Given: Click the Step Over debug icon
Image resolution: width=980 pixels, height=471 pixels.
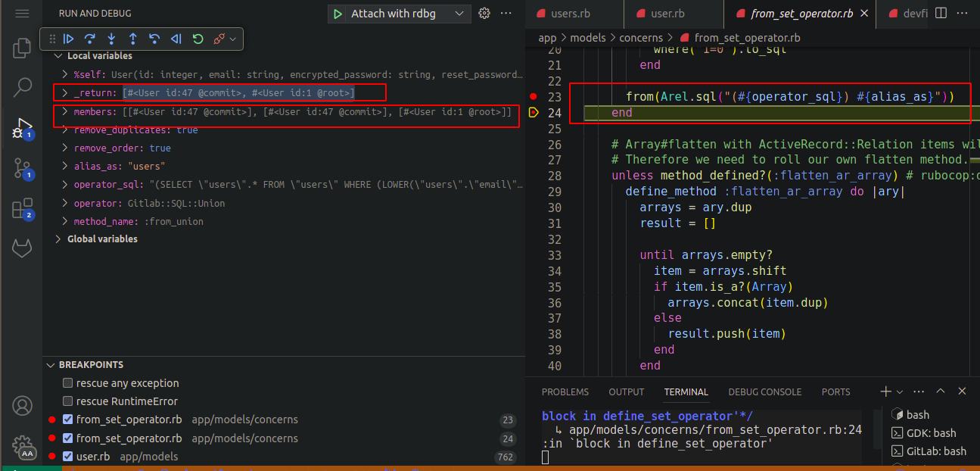Looking at the screenshot, I should tap(90, 39).
